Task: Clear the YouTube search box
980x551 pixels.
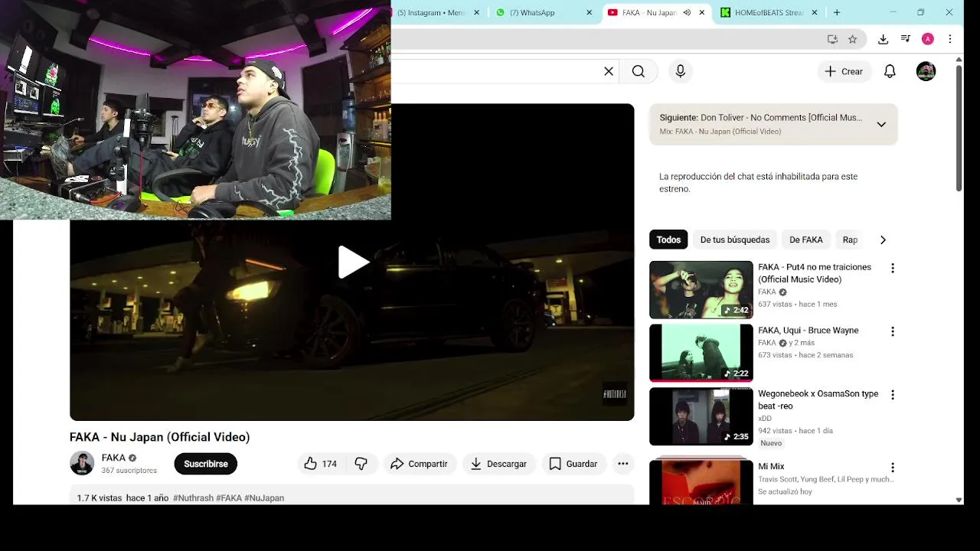Action: (609, 71)
